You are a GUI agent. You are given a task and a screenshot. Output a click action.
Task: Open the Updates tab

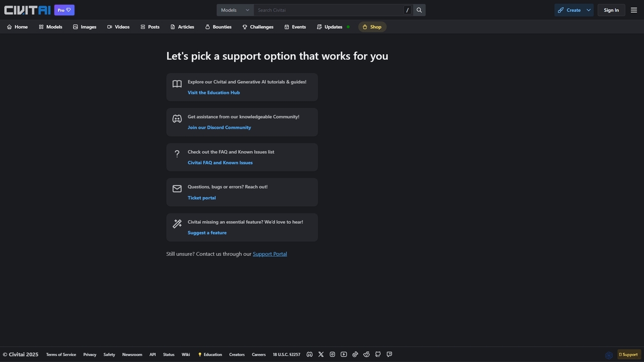[x=333, y=27]
